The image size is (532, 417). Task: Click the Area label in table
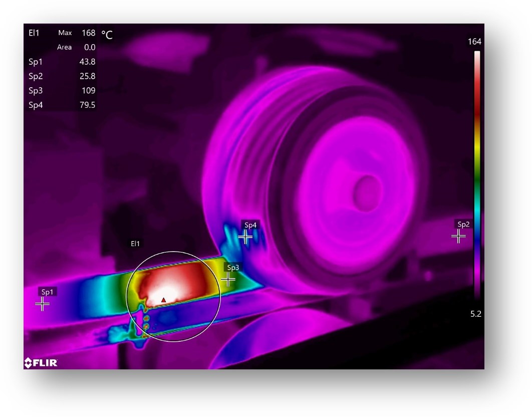coord(64,47)
